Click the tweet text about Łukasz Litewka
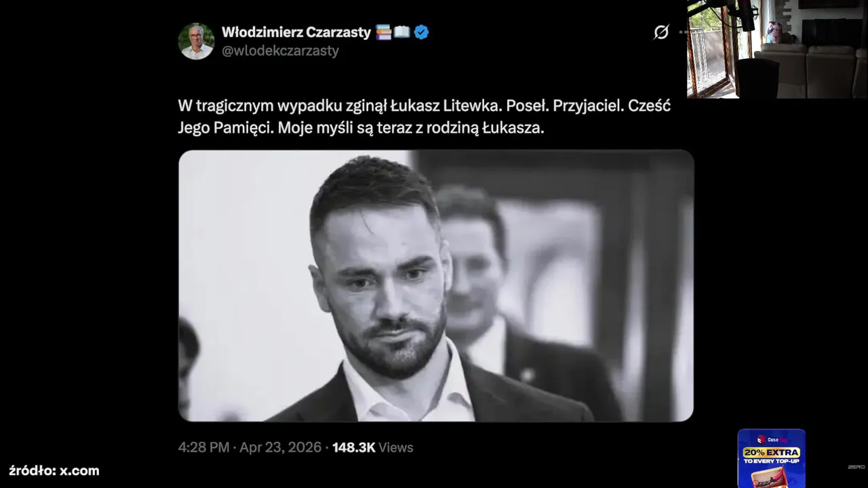Viewport: 868px width, 488px height. pos(425,117)
